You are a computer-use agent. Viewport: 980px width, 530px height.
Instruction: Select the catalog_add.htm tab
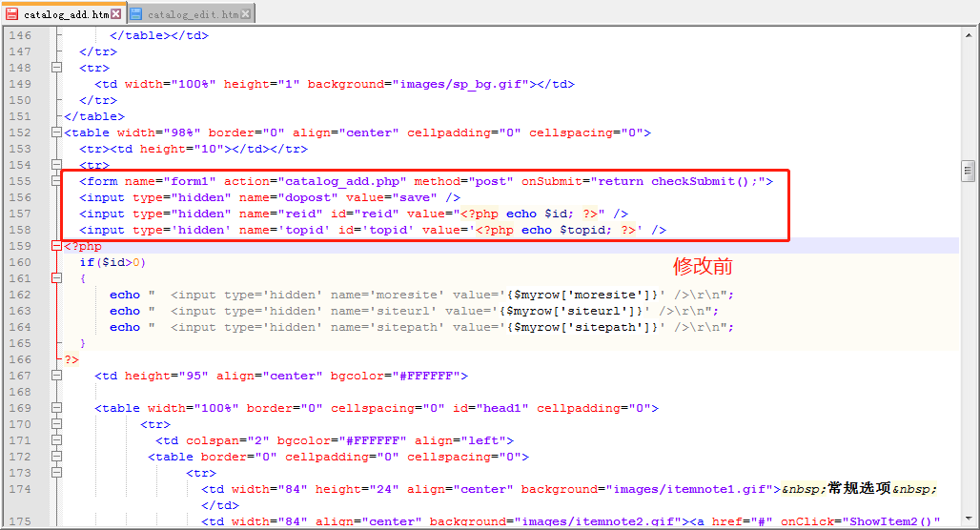[65, 14]
